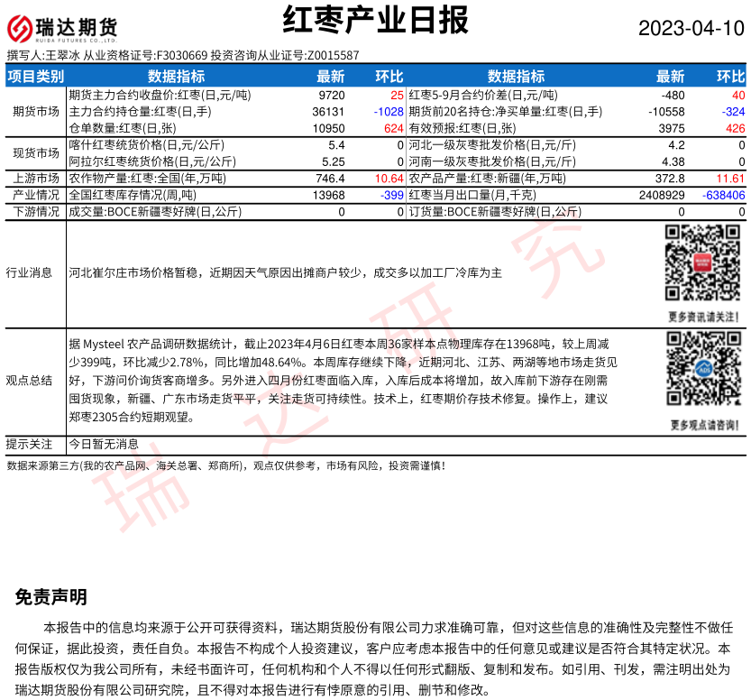The image size is (751, 700).
Task: Select the 期货市场 row category
Action: click(36, 111)
